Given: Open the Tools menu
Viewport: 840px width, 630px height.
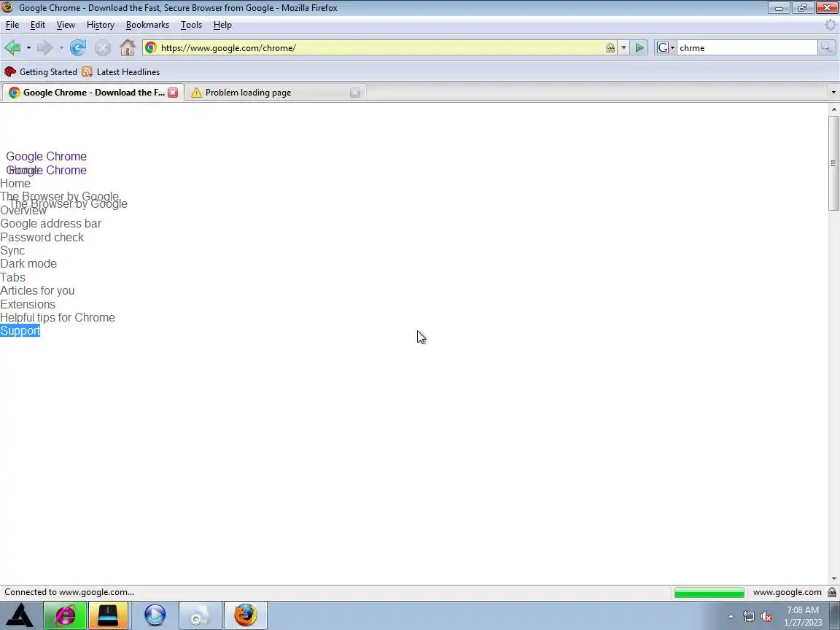Looking at the screenshot, I should [x=191, y=25].
